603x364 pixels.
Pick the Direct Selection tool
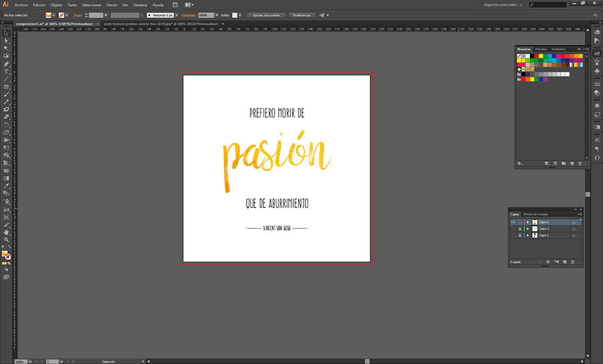[x=6, y=41]
